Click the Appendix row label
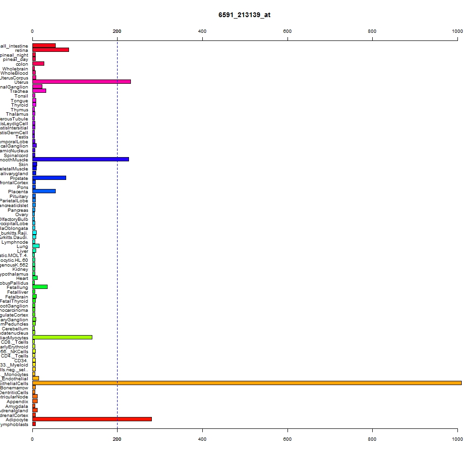The height and width of the screenshot is (476, 476). pyautogui.click(x=17, y=402)
